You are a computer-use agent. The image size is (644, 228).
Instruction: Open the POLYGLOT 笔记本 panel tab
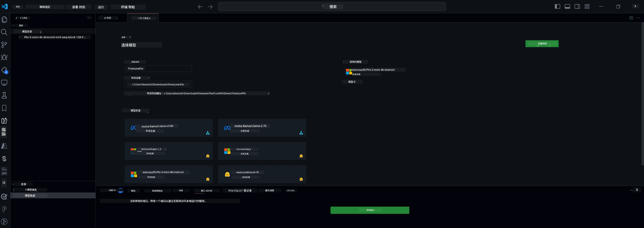[240, 190]
